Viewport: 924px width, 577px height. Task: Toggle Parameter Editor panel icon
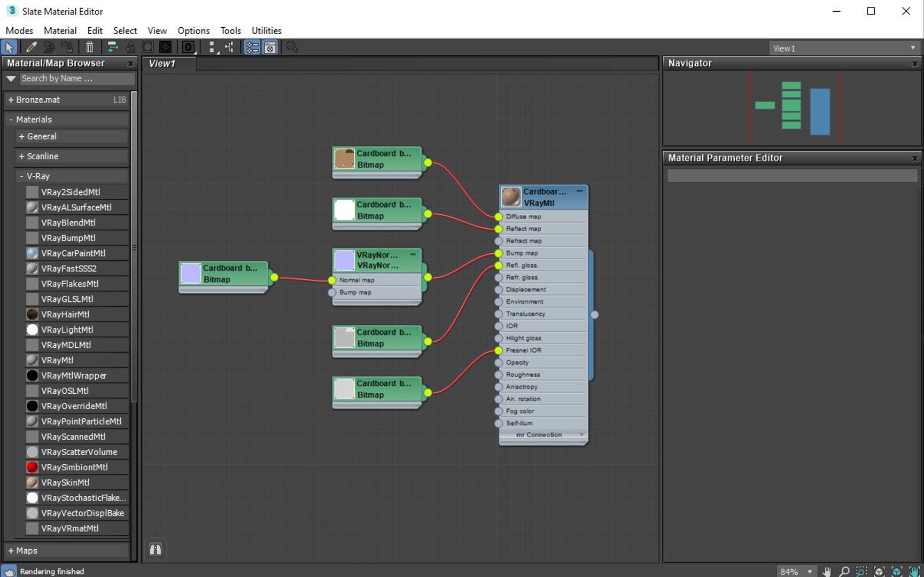(270, 48)
